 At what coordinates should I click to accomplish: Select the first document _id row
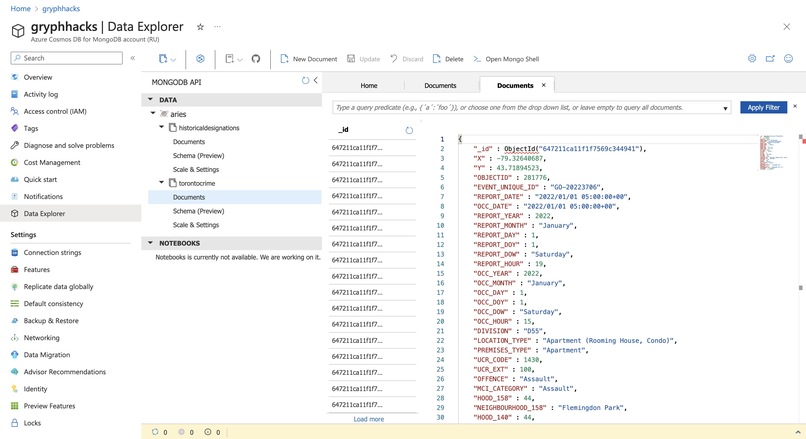[372, 148]
